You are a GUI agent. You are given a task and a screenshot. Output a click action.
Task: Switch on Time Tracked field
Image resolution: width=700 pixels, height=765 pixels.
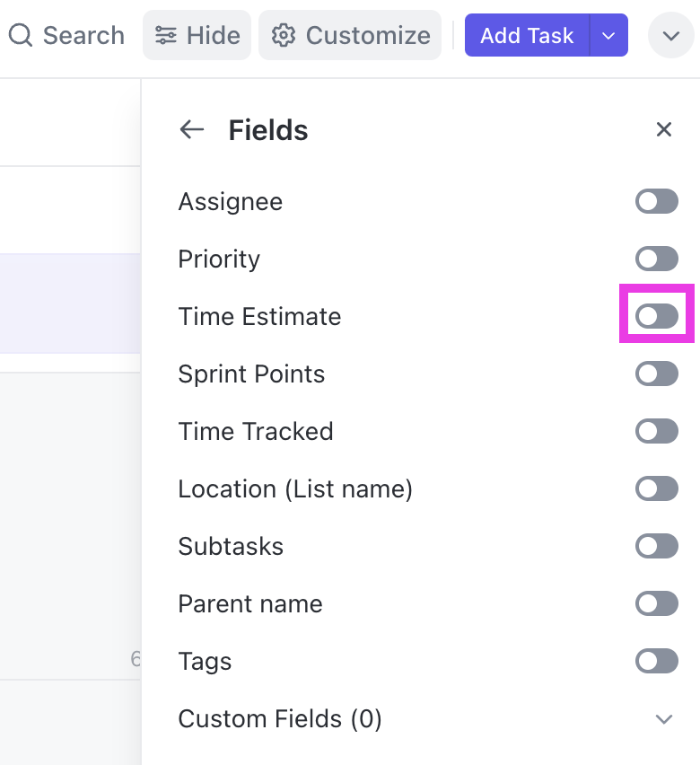657,432
